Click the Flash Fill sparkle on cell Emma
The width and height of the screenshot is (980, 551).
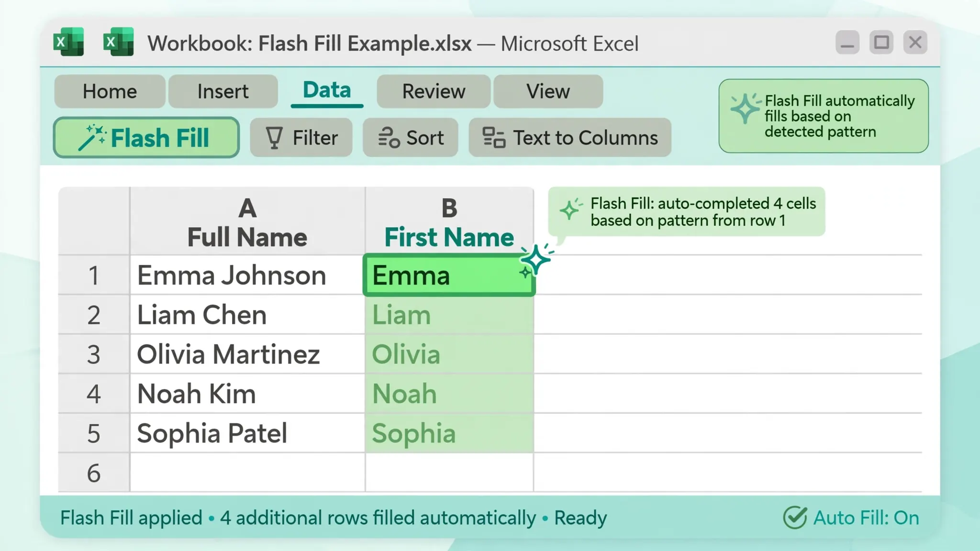[536, 260]
